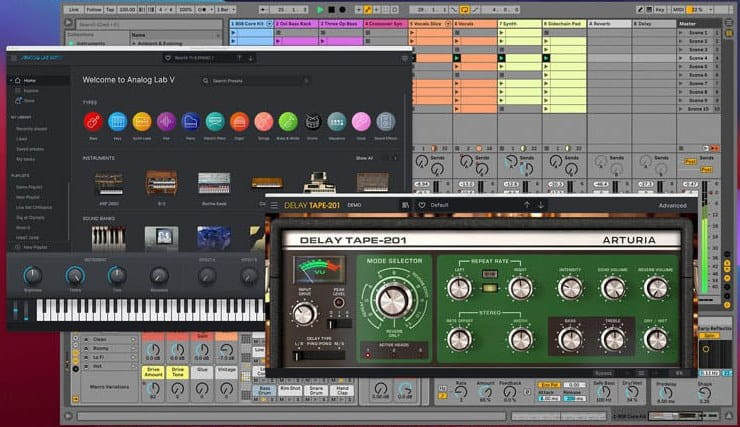This screenshot has width=740, height=427.
Task: Pick the Organ type icon
Action: point(239,121)
